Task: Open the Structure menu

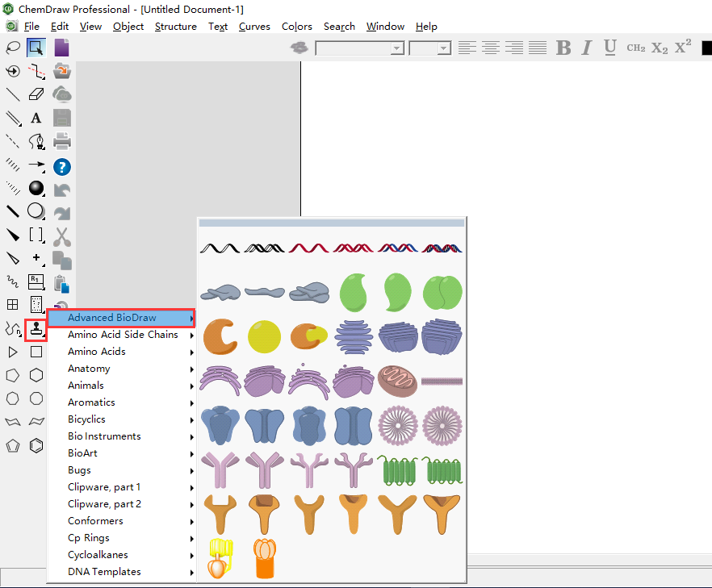Action: tap(176, 27)
